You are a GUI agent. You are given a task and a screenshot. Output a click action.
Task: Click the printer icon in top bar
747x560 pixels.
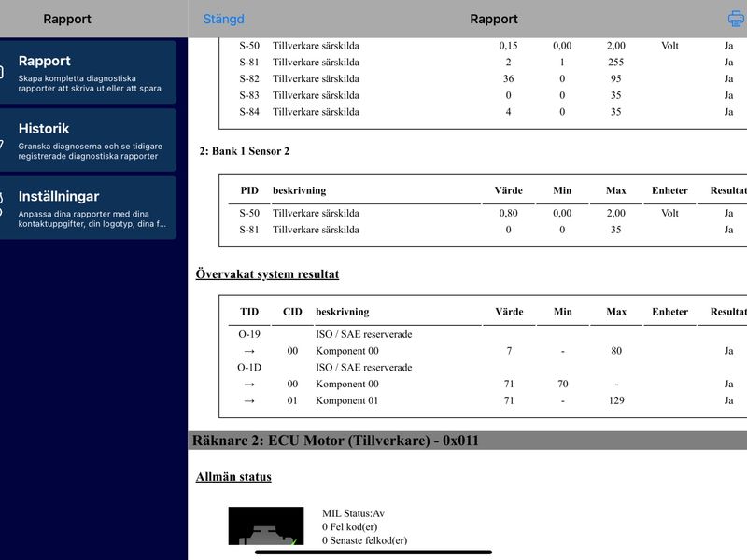click(x=736, y=19)
